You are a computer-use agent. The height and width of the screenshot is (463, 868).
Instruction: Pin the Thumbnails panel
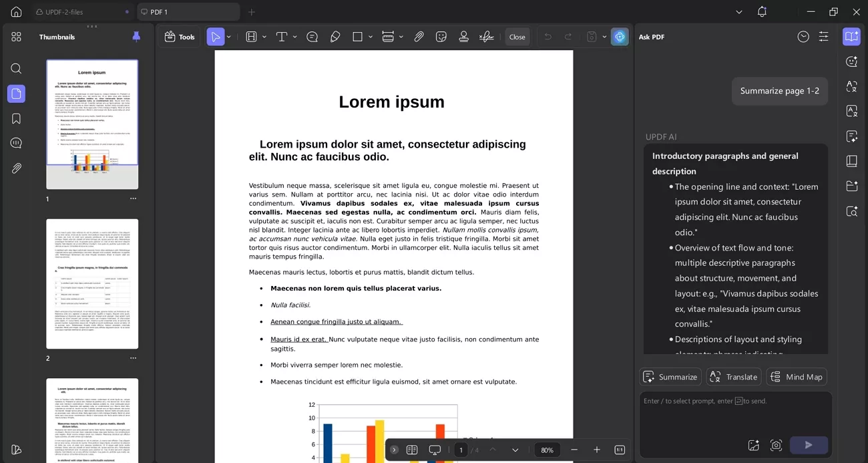(136, 37)
